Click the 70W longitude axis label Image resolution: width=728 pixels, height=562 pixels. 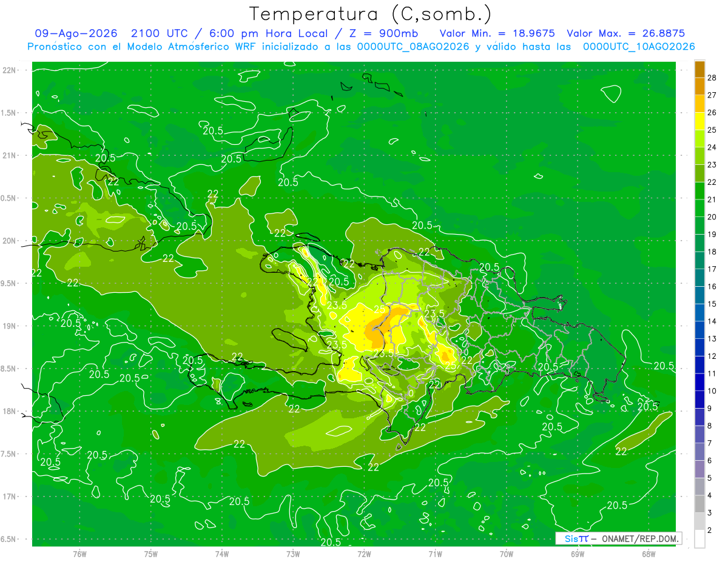[507, 554]
